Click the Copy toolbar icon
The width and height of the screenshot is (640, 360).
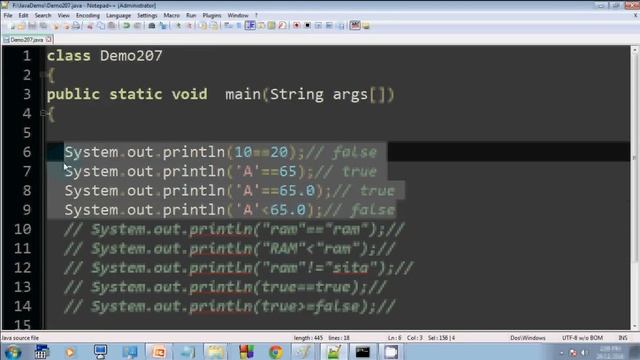click(x=101, y=26)
